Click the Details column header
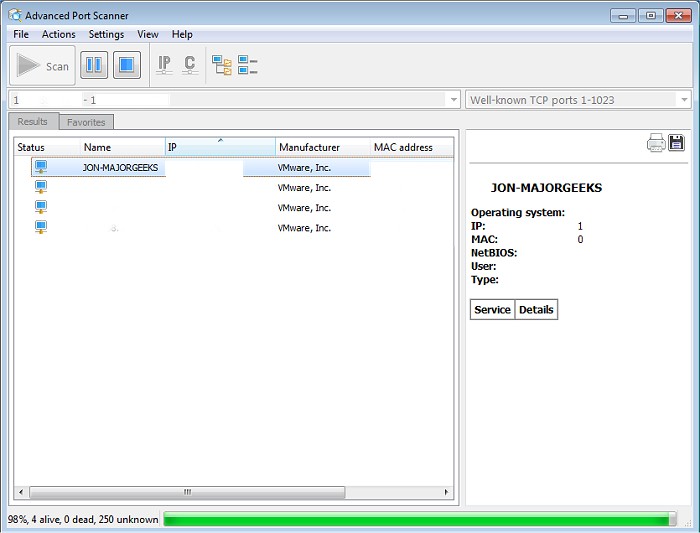 (536, 309)
